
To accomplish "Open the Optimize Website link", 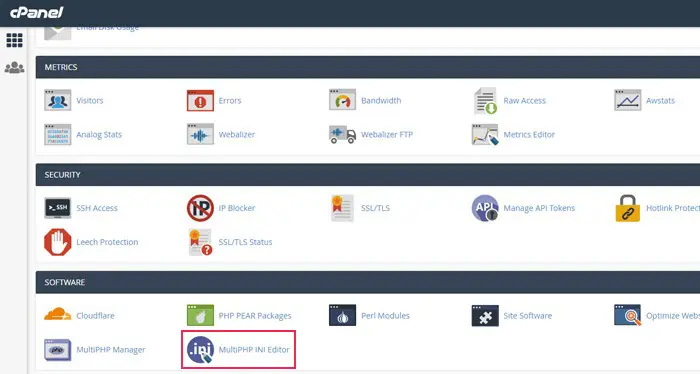I will pos(673,316).
